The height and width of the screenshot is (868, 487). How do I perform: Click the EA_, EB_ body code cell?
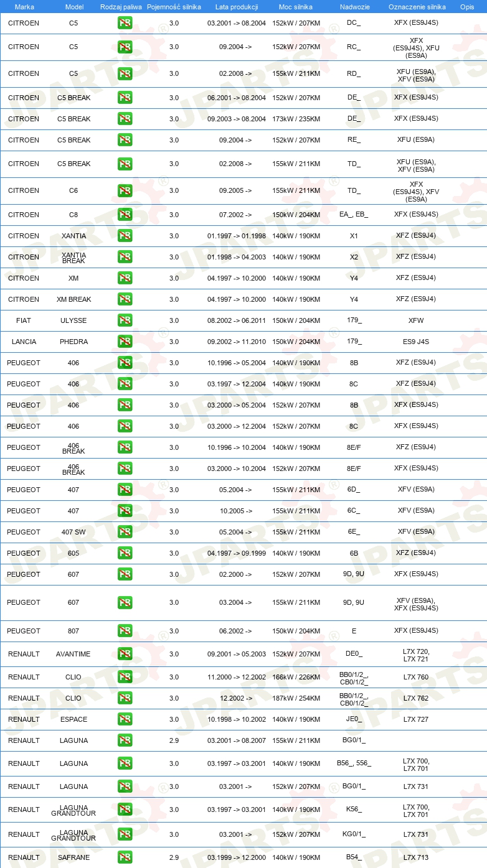354,215
